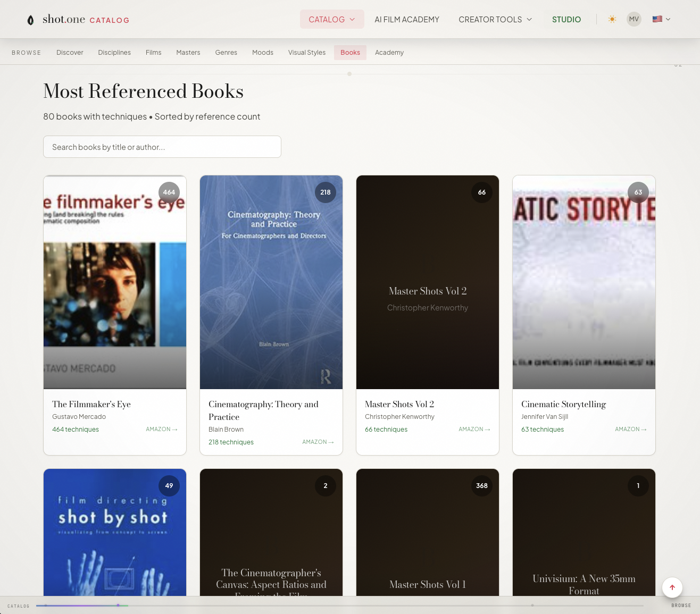Expand the CATALOG dropdown menu

pos(332,19)
